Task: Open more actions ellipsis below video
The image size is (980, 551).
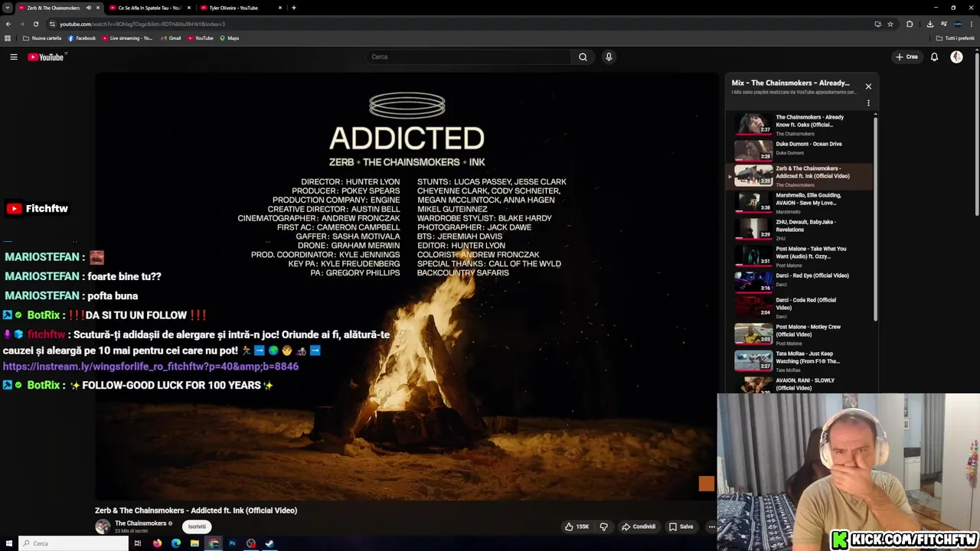Action: [710, 527]
